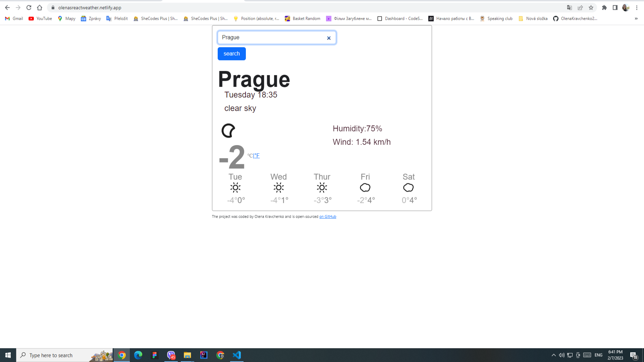The width and height of the screenshot is (644, 362).
Task: Click the Wednesday sun forecast icon
Action: click(279, 187)
